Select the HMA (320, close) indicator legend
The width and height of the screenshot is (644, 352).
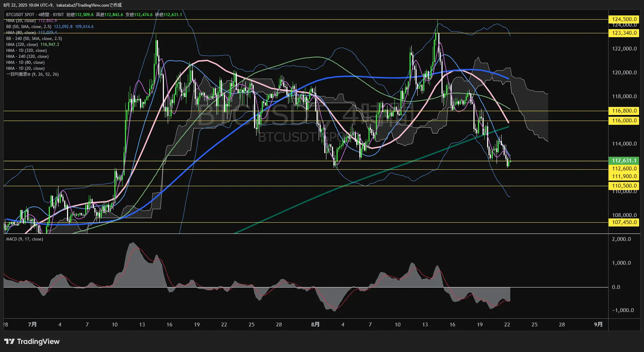(x=22, y=45)
